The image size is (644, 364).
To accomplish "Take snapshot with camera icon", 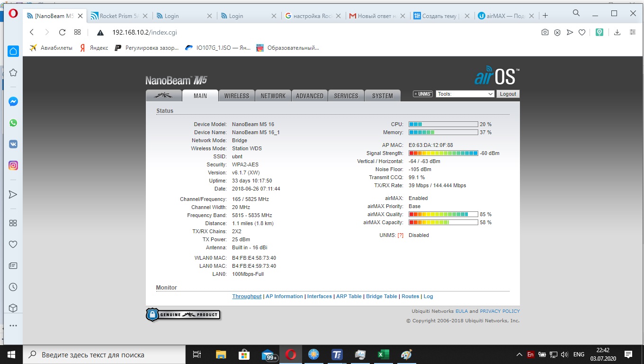I will (545, 32).
